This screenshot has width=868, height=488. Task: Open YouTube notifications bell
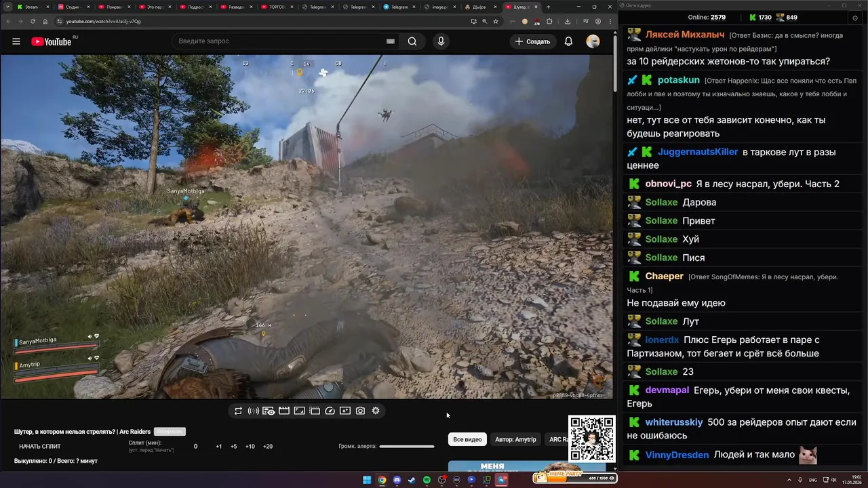(568, 41)
